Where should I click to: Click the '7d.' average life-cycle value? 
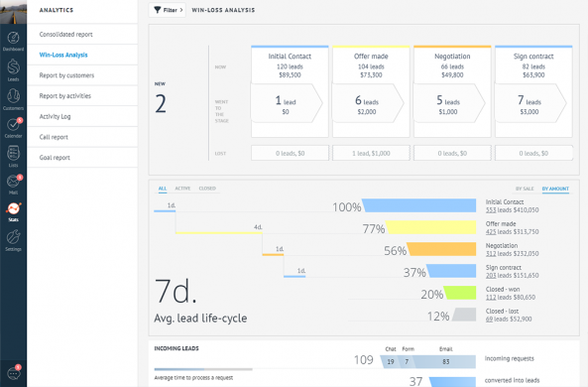click(x=176, y=291)
